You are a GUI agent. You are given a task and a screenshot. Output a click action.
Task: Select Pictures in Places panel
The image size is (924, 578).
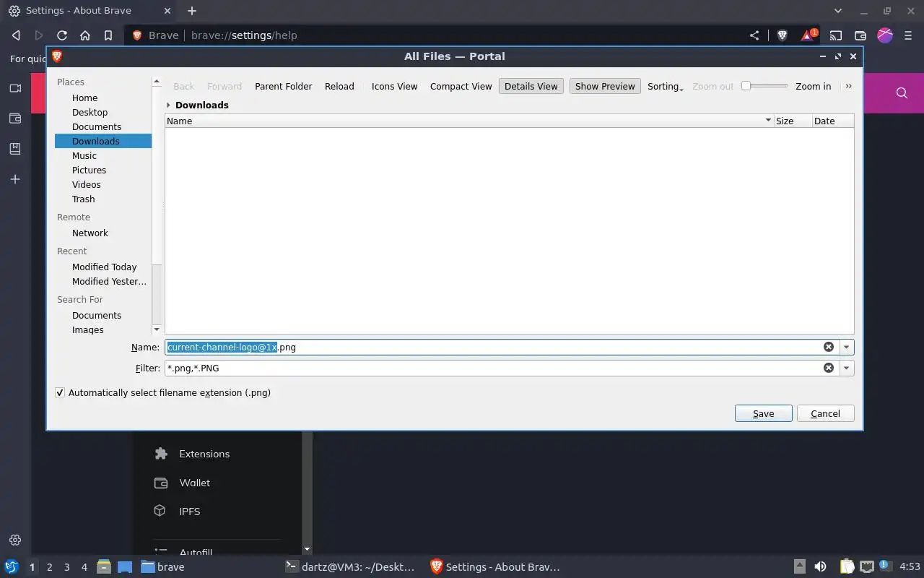click(x=89, y=170)
